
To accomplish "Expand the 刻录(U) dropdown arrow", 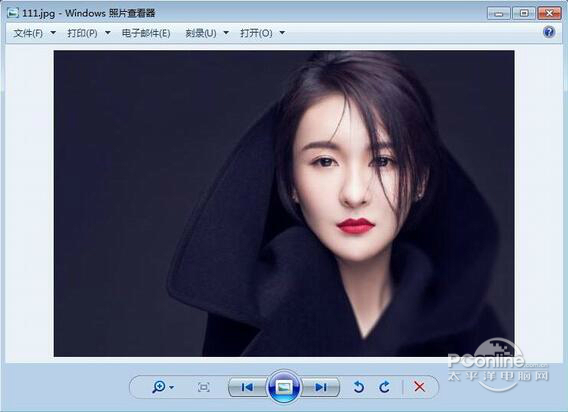I will 226,33.
